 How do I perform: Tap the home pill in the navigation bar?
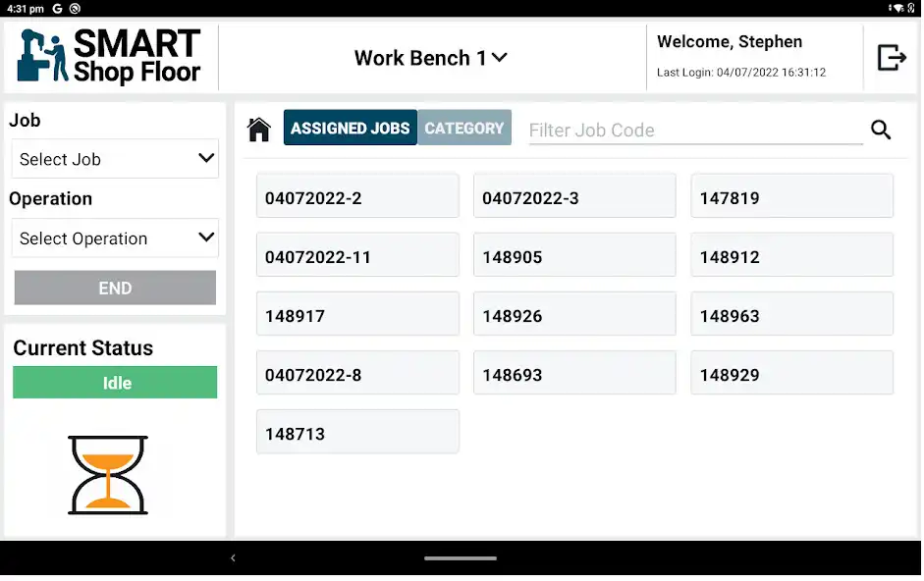[461, 557]
